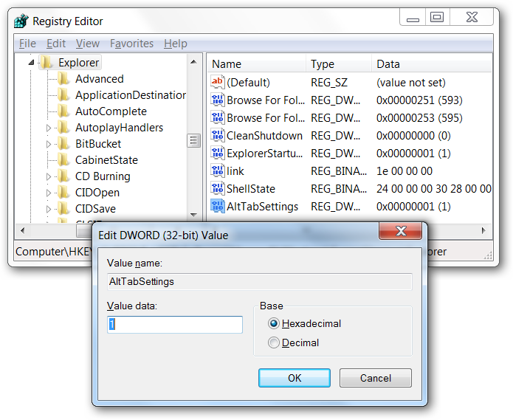Expand the CIDOpen node

coord(49,193)
